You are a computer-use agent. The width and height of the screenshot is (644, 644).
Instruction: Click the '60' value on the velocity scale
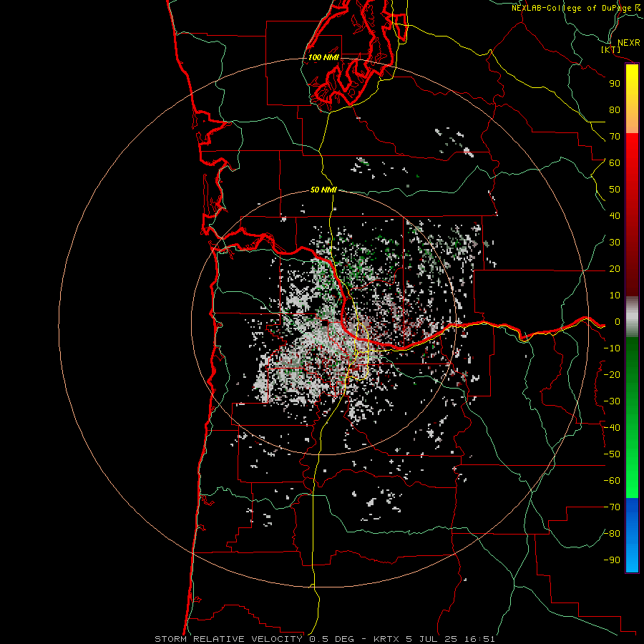[x=615, y=163]
